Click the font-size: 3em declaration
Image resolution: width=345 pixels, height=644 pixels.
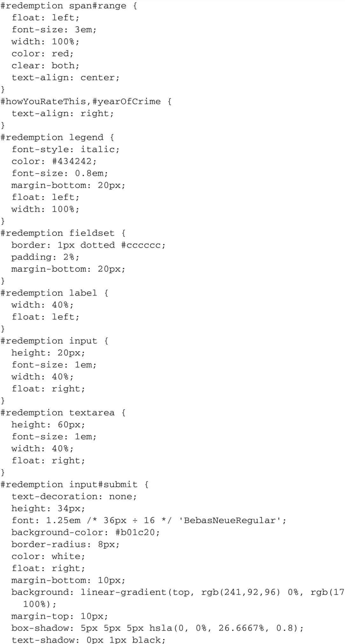click(54, 30)
